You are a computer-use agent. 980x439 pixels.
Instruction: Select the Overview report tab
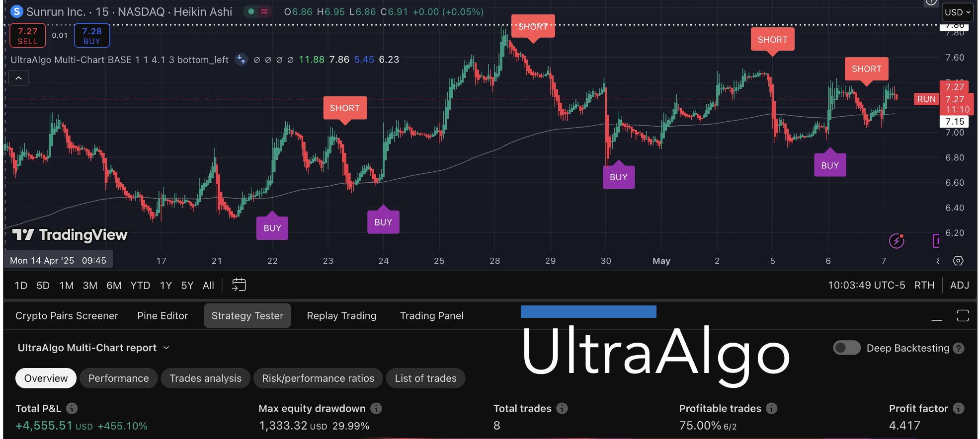[x=46, y=378]
